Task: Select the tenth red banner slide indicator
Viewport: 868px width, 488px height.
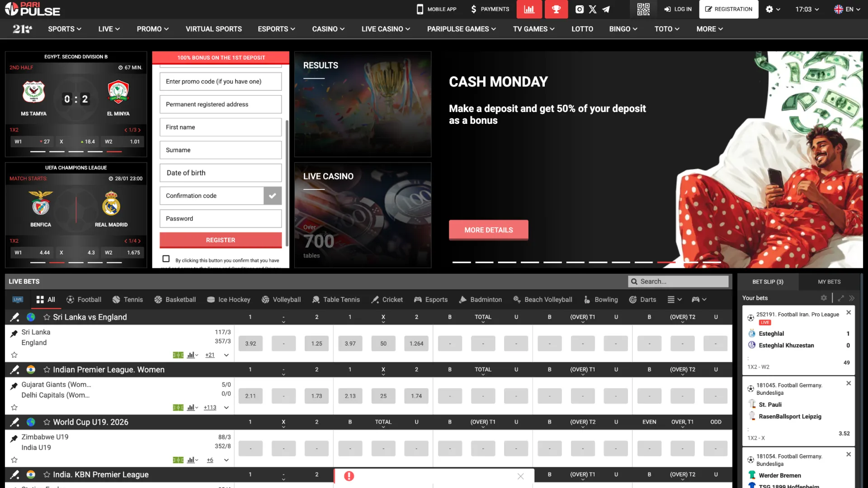Action: (666, 262)
